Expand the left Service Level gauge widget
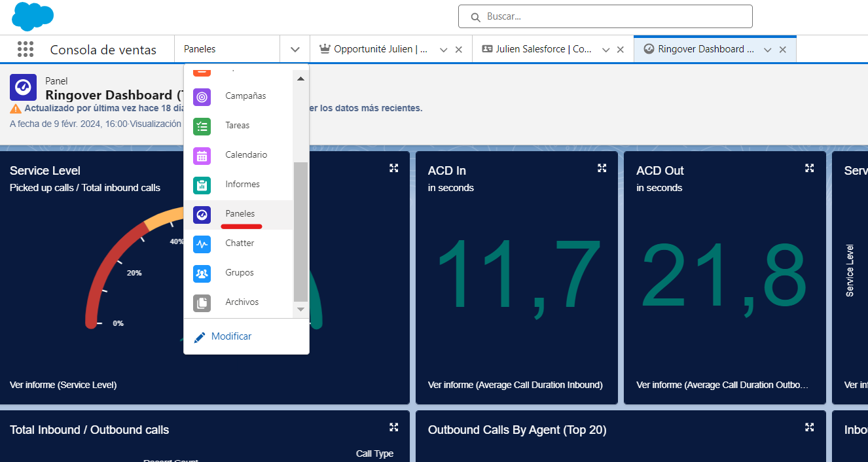Screen dimensions: 868x462 click(393, 168)
